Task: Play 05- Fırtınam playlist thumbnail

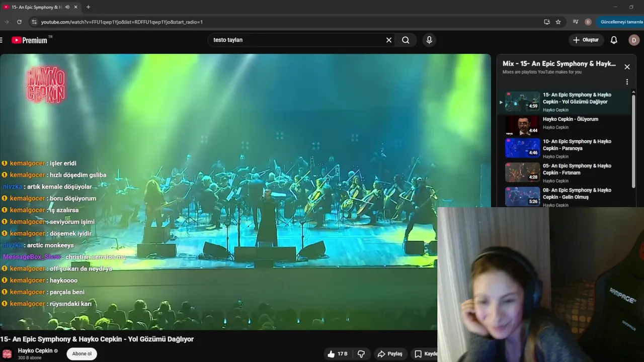Action: [x=522, y=172]
